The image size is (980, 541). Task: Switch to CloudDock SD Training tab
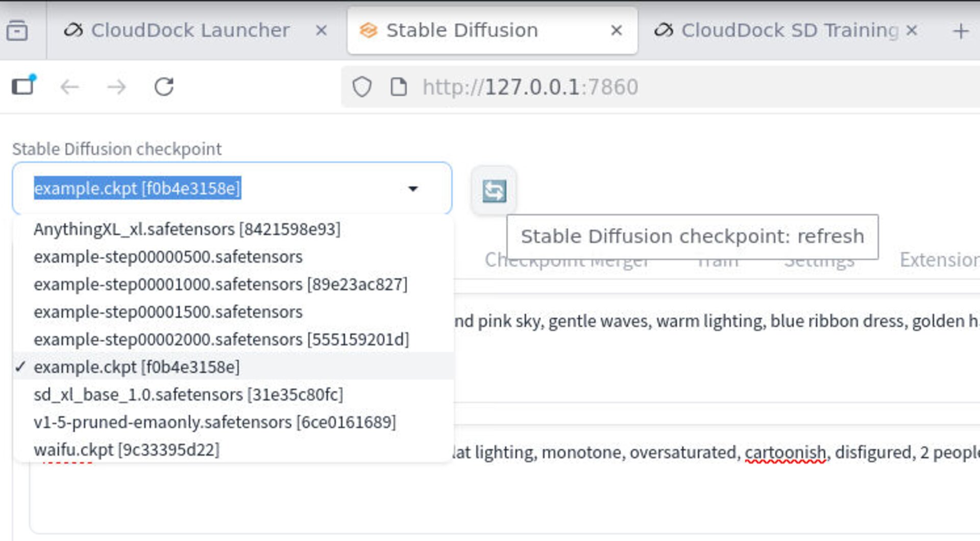tap(789, 31)
